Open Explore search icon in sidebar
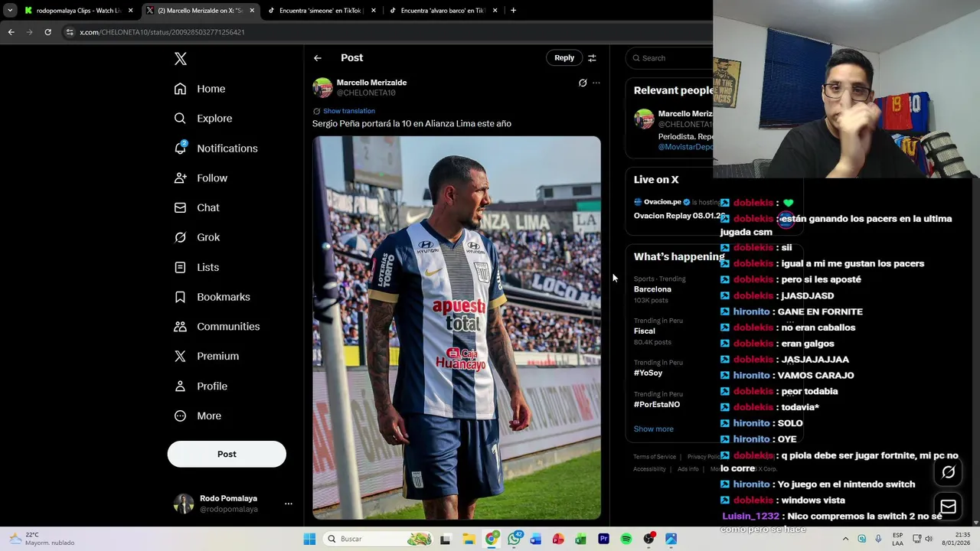This screenshot has height=551, width=980. click(x=180, y=119)
